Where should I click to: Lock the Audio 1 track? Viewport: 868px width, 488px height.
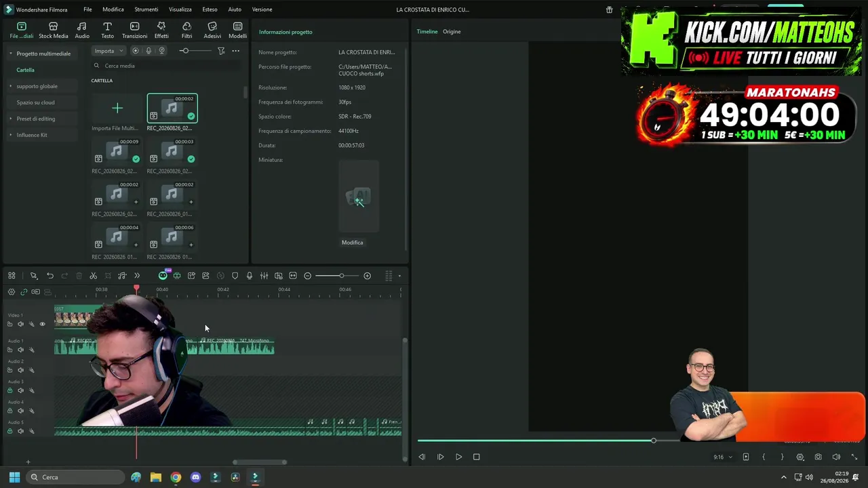point(9,350)
